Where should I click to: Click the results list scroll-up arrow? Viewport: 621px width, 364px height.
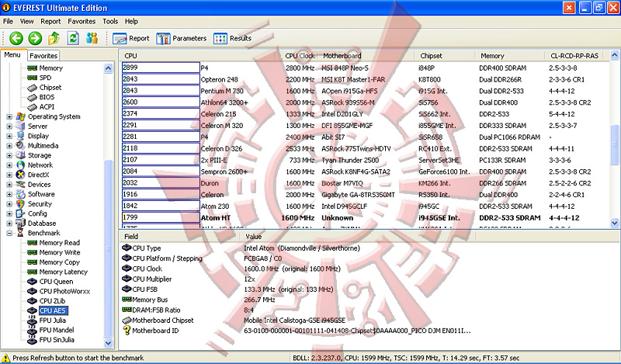(x=615, y=55)
